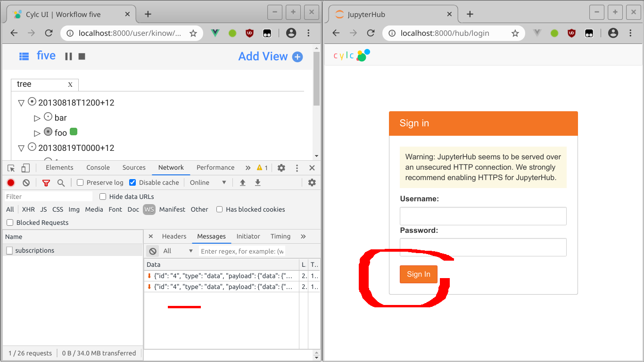Expand the foo task node
The height and width of the screenshot is (362, 644).
(x=37, y=133)
